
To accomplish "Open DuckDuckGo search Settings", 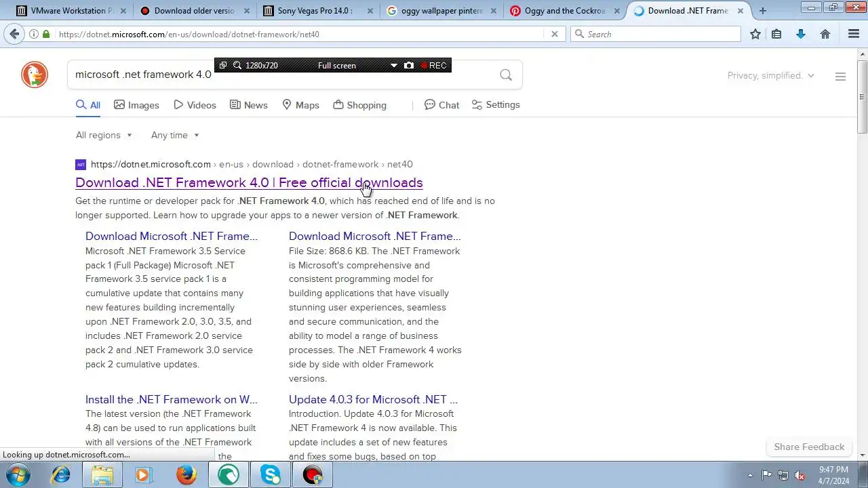I will point(496,105).
